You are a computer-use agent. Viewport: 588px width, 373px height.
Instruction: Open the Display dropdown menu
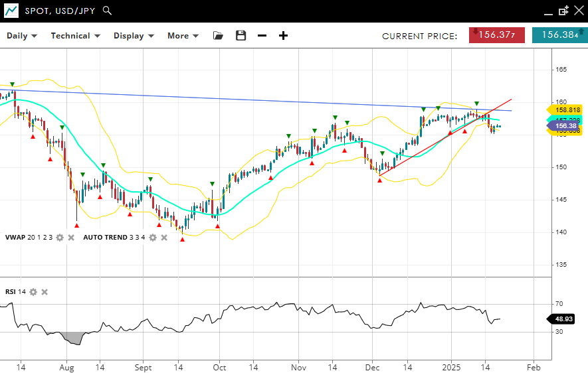(x=134, y=36)
